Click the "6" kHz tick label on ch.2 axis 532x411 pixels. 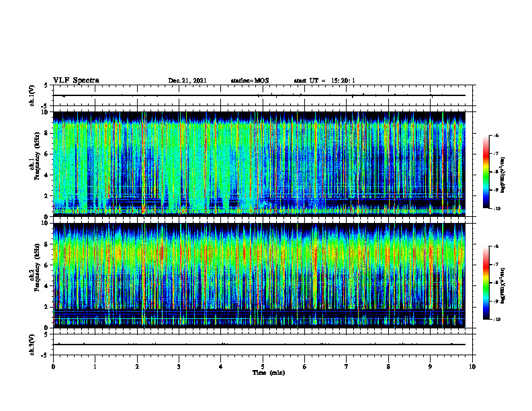coord(46,265)
